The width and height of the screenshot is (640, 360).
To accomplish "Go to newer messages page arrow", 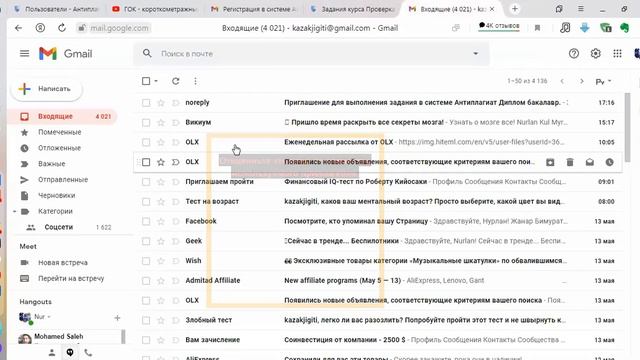I will click(x=562, y=81).
